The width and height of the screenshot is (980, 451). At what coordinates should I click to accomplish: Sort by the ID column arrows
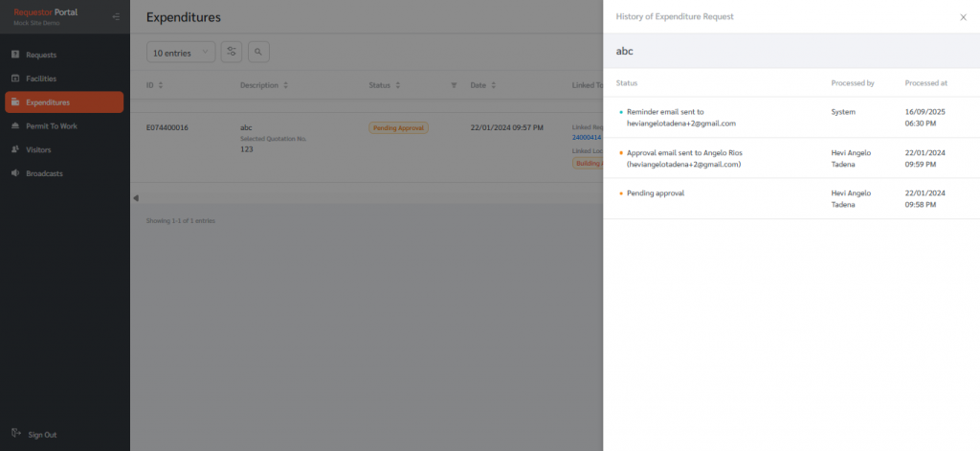[161, 85]
